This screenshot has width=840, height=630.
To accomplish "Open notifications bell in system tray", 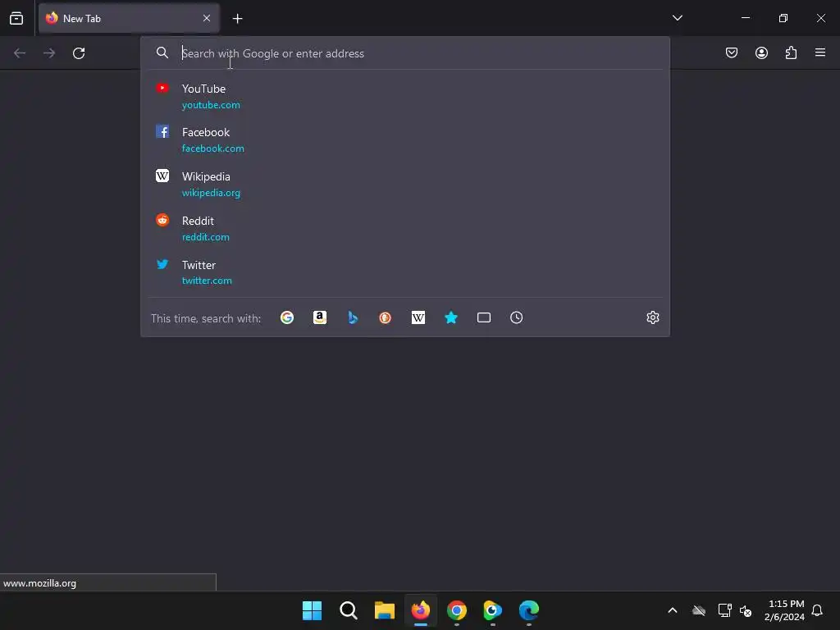I will tap(817, 610).
